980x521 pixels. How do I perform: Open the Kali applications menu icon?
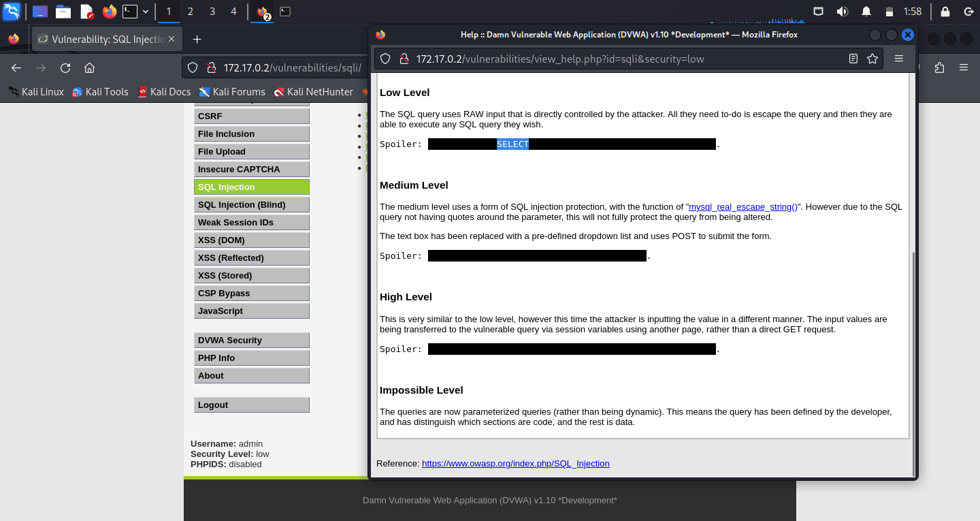pyautogui.click(x=12, y=11)
